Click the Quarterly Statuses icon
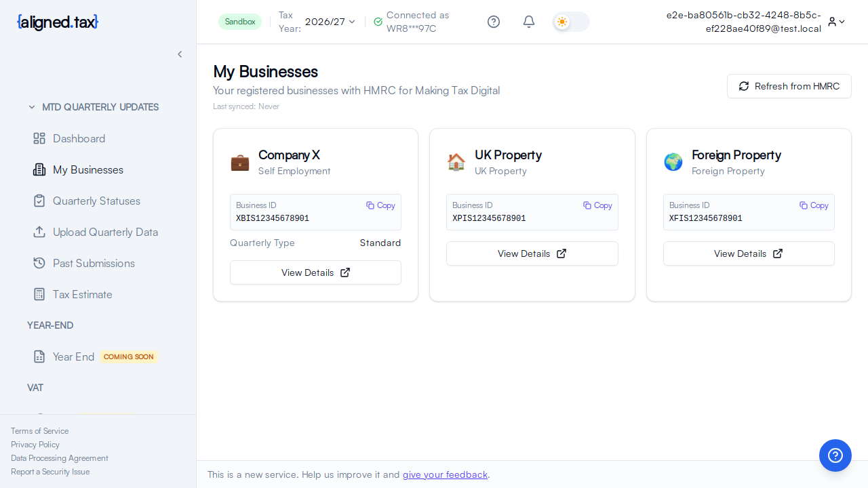Screen dimensions: 868x488 click(39, 201)
